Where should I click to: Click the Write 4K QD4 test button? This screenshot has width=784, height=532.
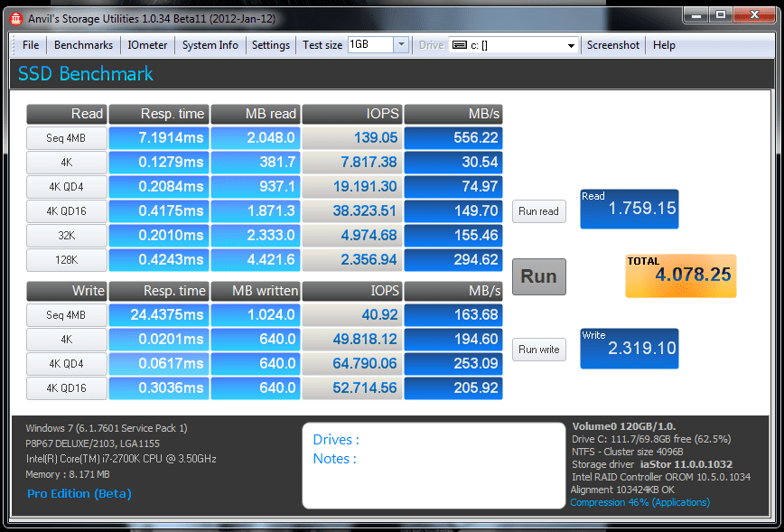pyautogui.click(x=67, y=364)
